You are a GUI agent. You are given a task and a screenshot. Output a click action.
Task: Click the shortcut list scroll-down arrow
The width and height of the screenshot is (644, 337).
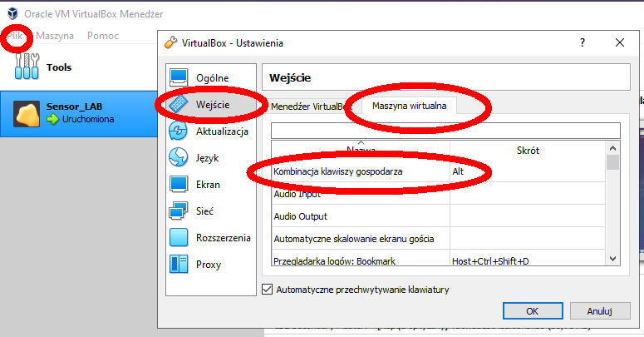click(612, 259)
